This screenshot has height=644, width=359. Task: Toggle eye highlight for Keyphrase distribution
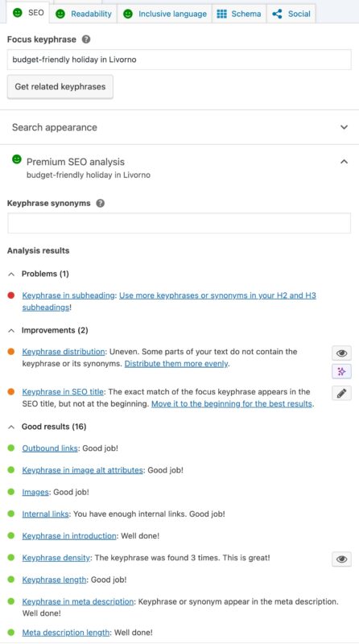coord(341,353)
